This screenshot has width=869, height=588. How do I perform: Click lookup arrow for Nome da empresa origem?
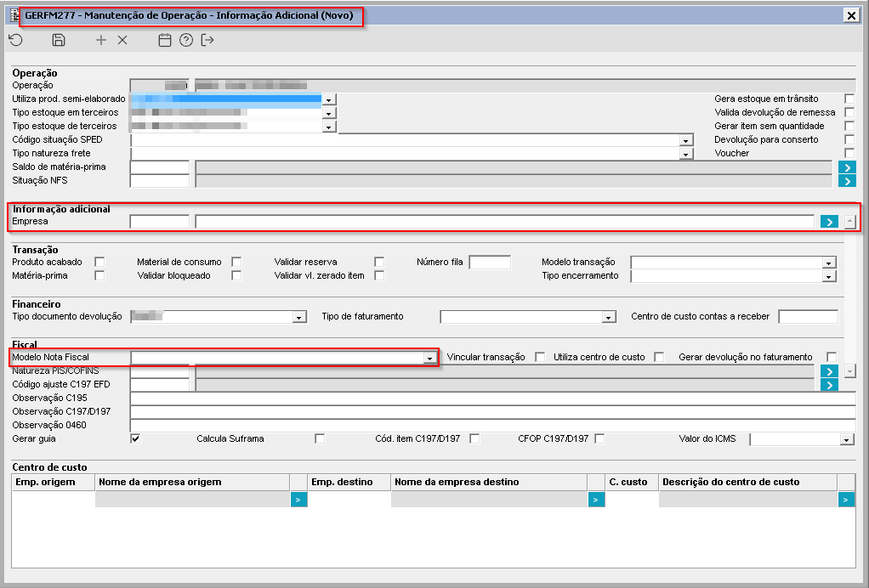(x=298, y=500)
